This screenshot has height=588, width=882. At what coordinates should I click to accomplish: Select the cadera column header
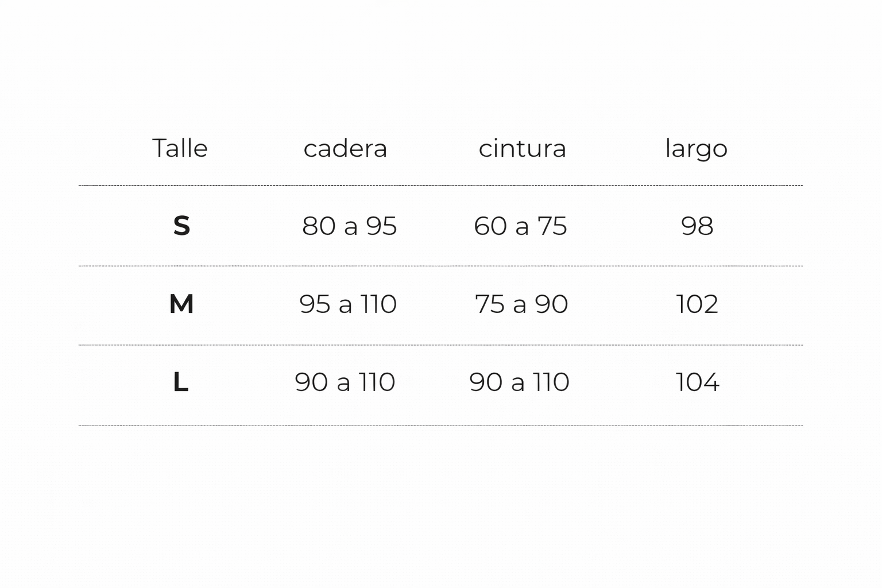[x=345, y=149]
